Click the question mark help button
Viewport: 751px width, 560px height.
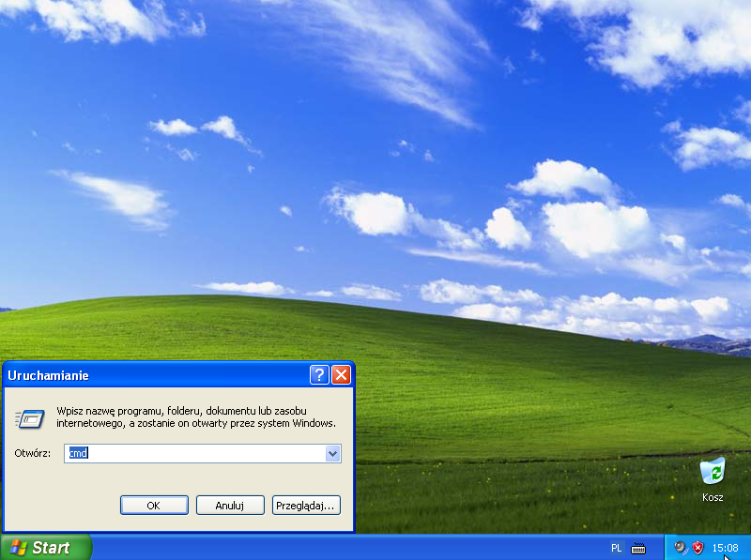(x=319, y=375)
